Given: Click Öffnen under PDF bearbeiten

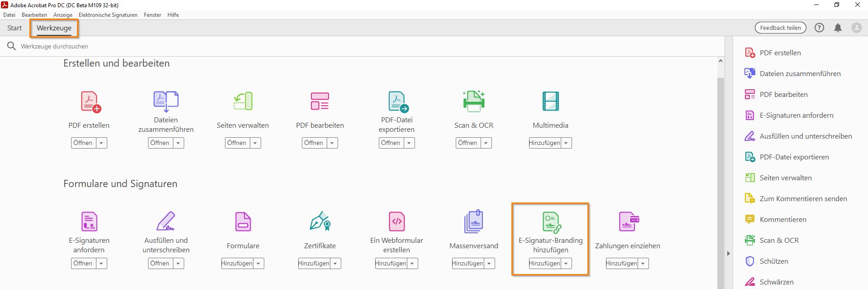Looking at the screenshot, I should pyautogui.click(x=314, y=143).
